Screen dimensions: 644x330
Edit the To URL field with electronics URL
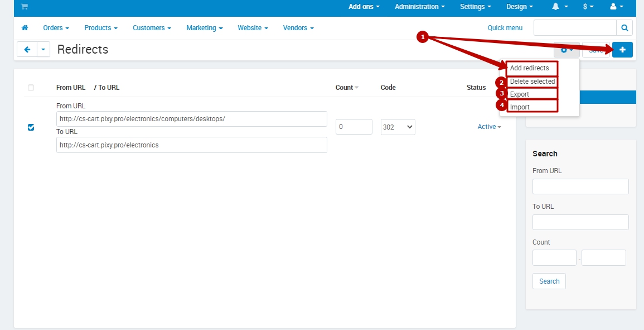(x=191, y=145)
